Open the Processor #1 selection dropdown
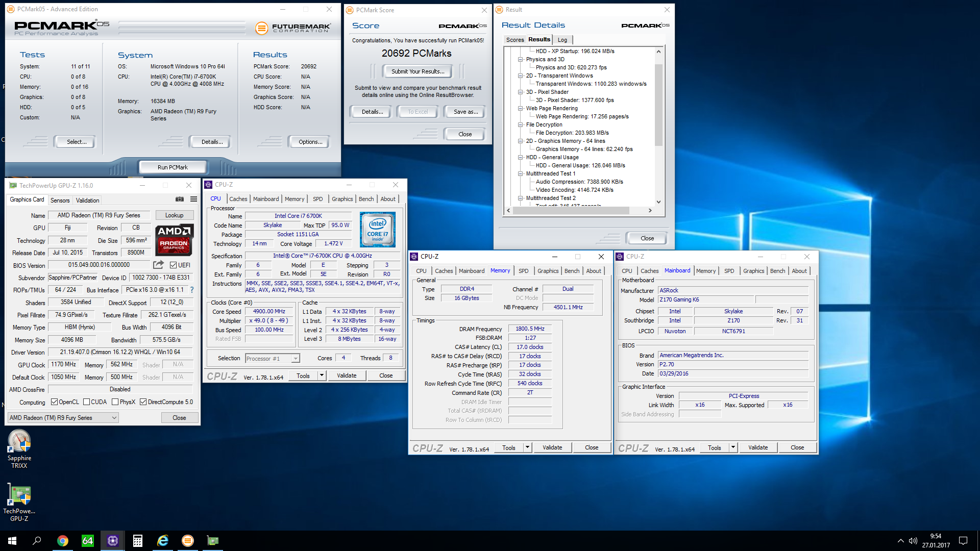The width and height of the screenshot is (980, 551). point(272,359)
